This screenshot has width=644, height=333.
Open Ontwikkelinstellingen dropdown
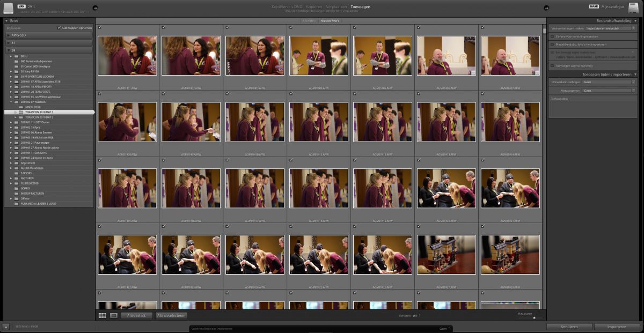[x=609, y=82]
